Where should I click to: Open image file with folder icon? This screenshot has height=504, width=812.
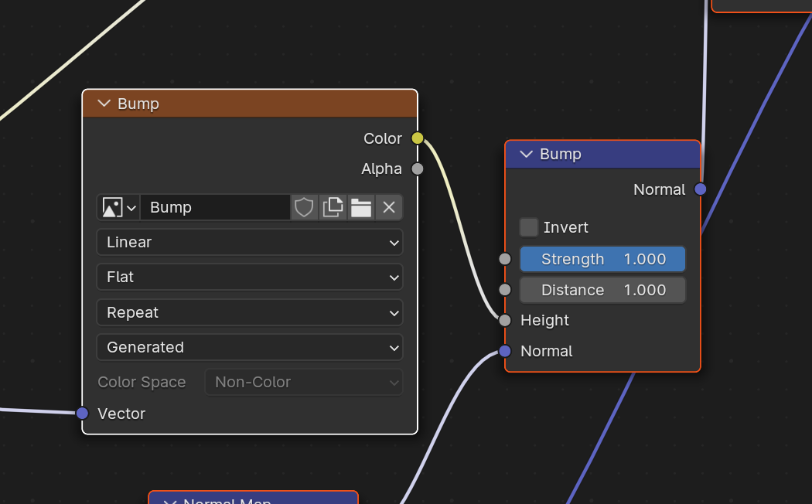click(361, 207)
